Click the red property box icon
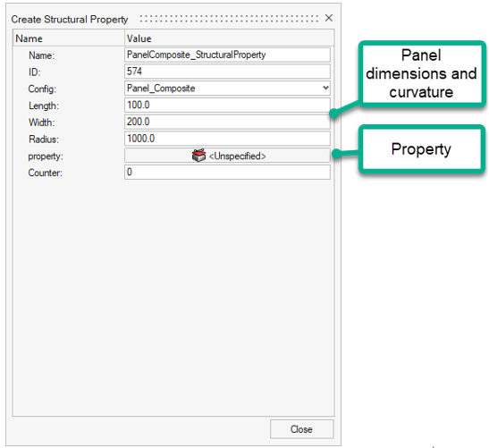 (198, 156)
